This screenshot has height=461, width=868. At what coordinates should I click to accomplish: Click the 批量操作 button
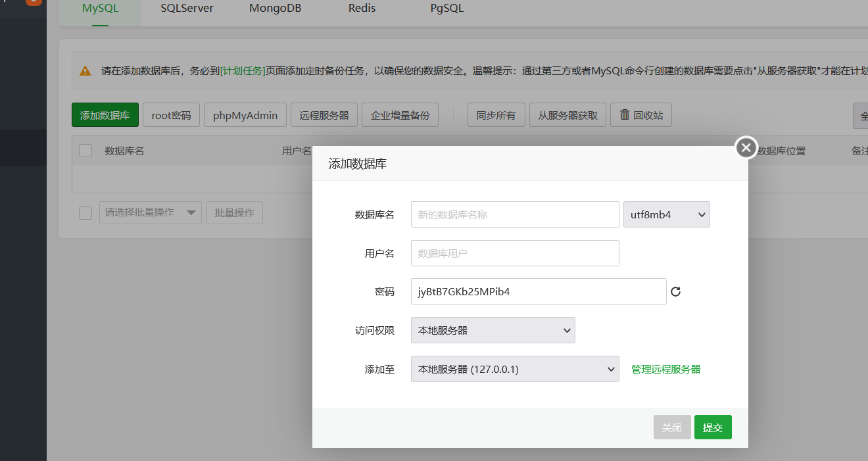coord(234,212)
